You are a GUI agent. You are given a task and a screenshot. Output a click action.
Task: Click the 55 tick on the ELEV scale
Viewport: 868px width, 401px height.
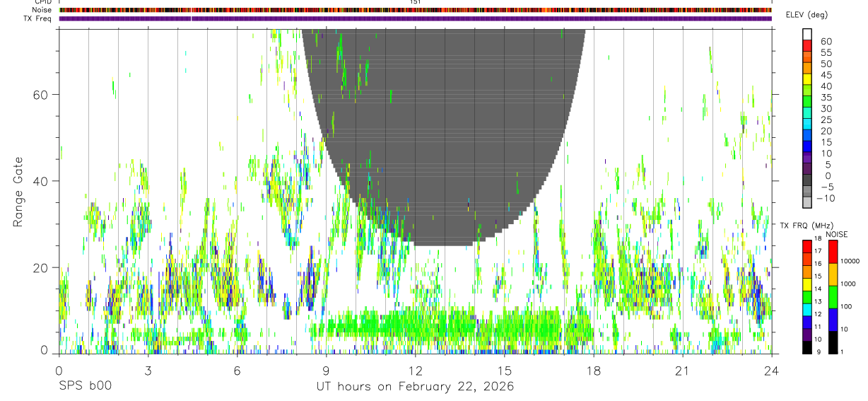coord(826,52)
